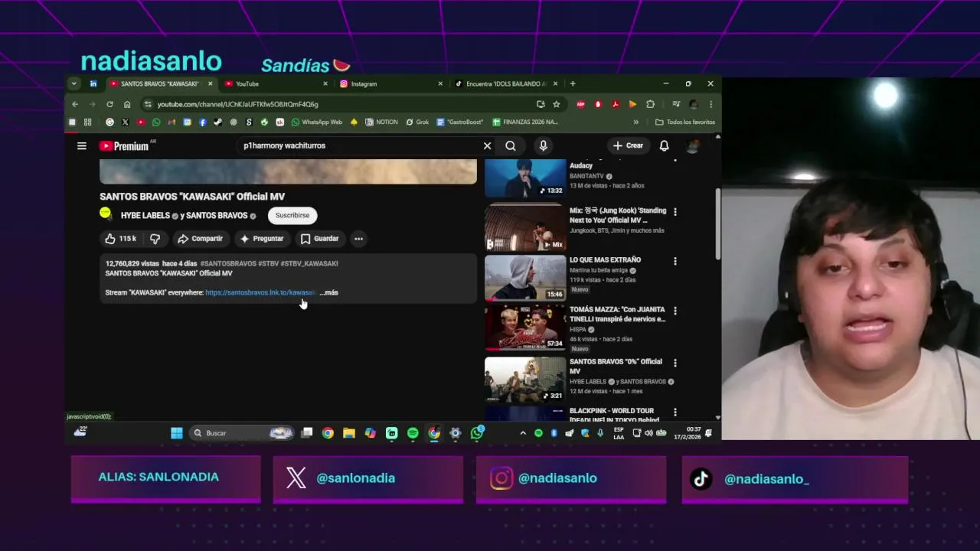Click the #STBV_KAWASAKI hashtag
Image resolution: width=980 pixels, height=551 pixels.
click(x=309, y=263)
